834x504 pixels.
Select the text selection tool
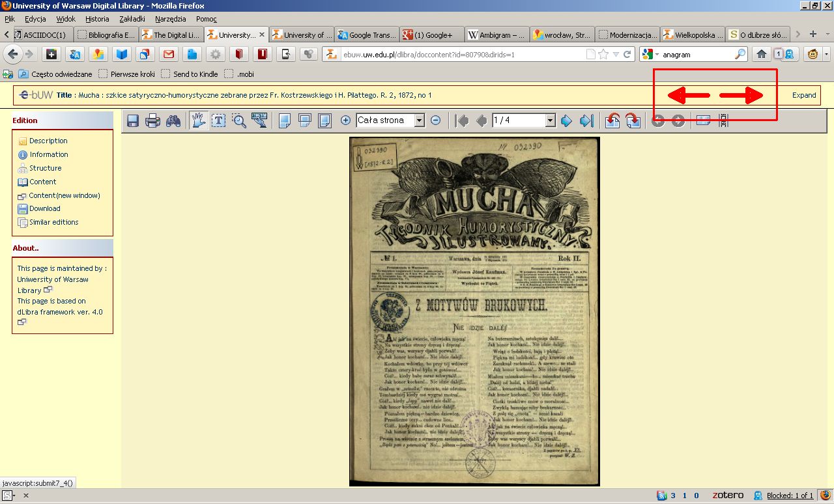pyautogui.click(x=219, y=120)
